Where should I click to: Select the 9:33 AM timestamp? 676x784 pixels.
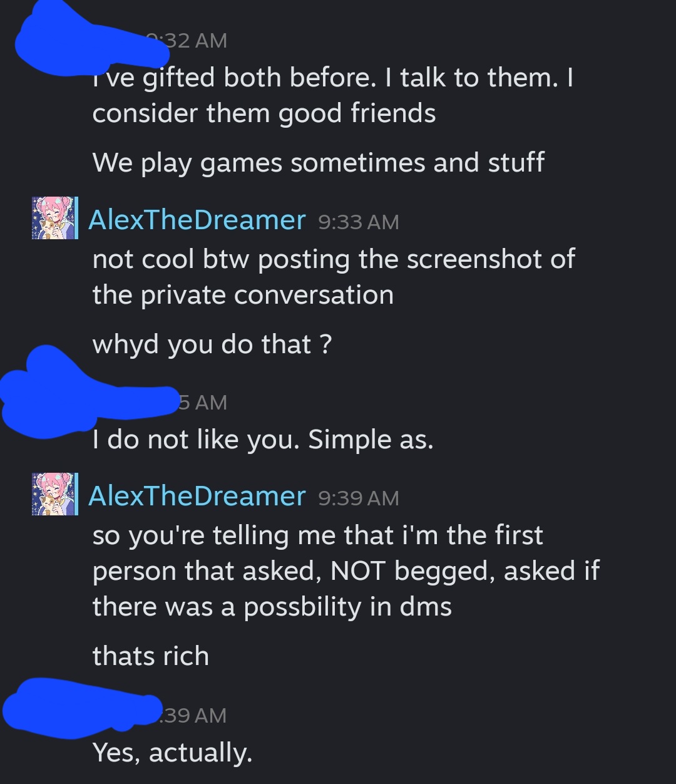[x=358, y=222]
